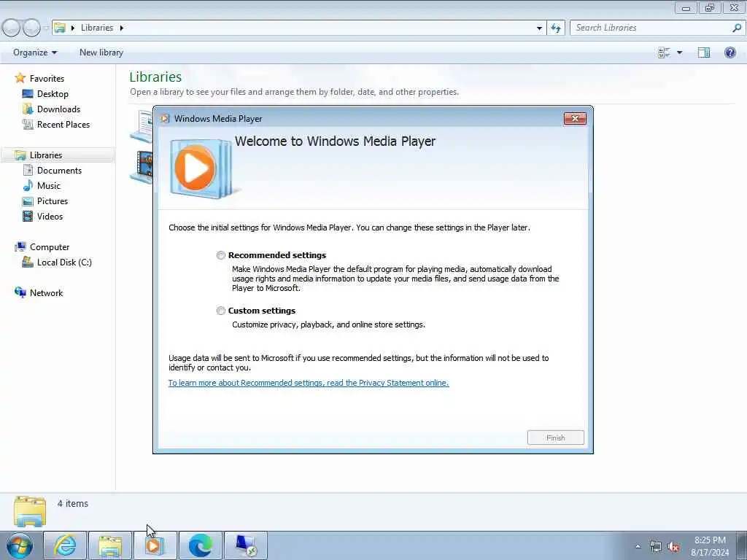The width and height of the screenshot is (747, 560).
Task: Click the Windows Explorer taskbar icon
Action: (x=110, y=545)
